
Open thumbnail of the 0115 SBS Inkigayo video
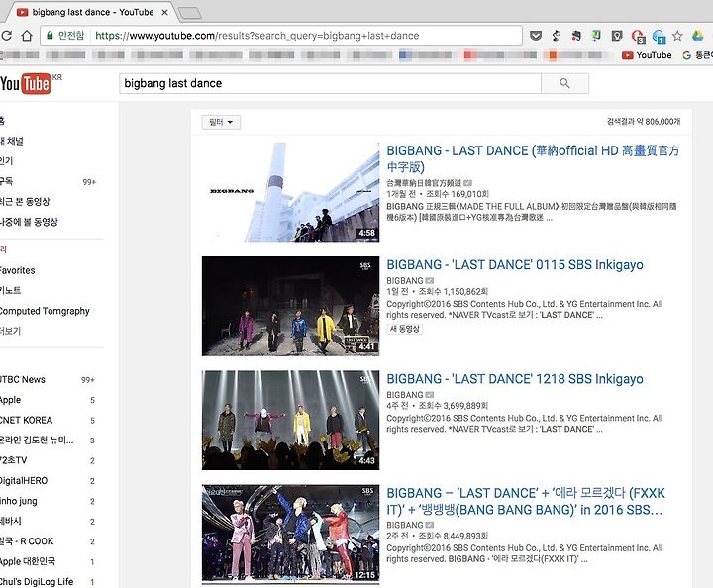pyautogui.click(x=290, y=306)
